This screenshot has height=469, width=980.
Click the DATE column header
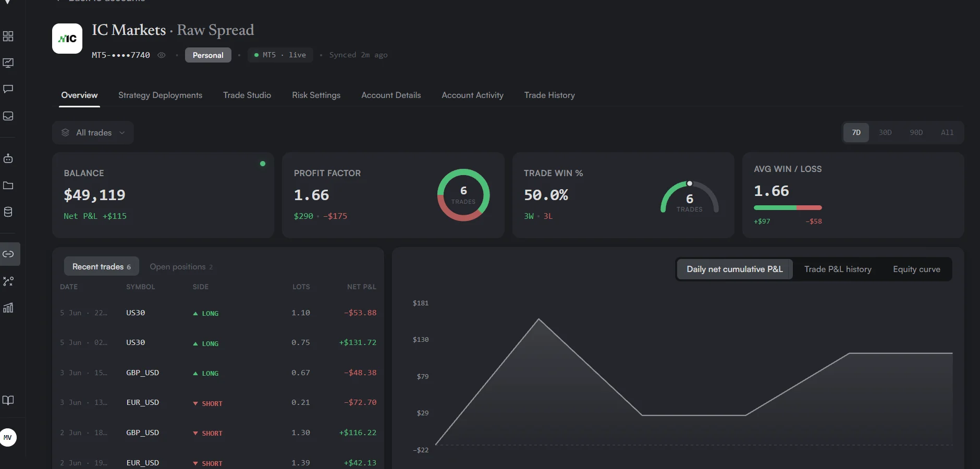[x=69, y=287]
